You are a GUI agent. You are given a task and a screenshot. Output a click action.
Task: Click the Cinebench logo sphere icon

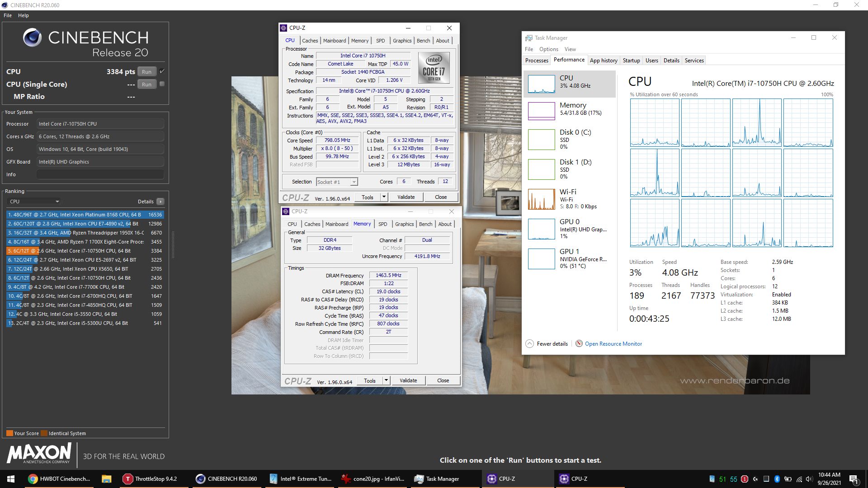[32, 38]
